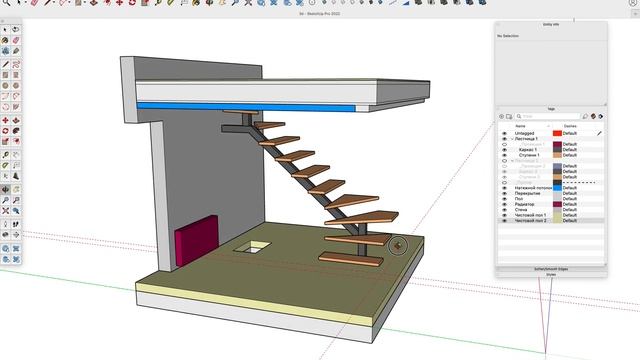Screen dimensions: 640x360
Task: Click Color by Tag icon in Tags panel
Action: tap(593, 117)
